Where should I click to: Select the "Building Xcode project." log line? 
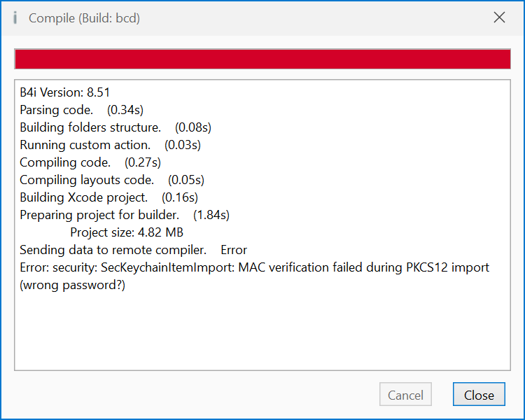tap(83, 197)
